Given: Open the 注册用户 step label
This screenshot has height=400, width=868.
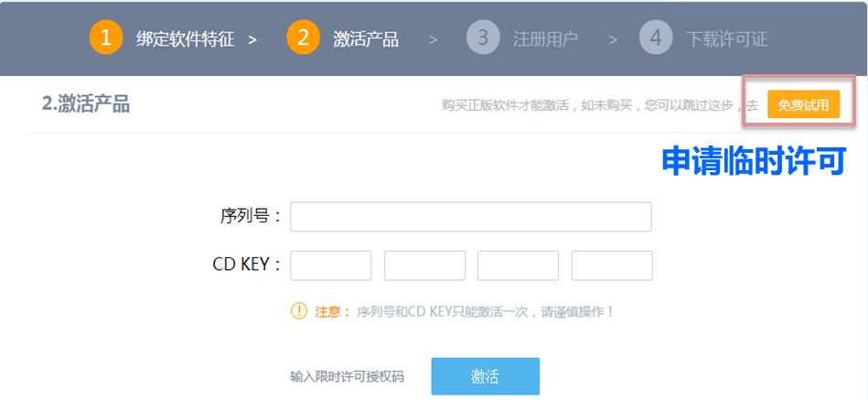Looking at the screenshot, I should pos(546,39).
